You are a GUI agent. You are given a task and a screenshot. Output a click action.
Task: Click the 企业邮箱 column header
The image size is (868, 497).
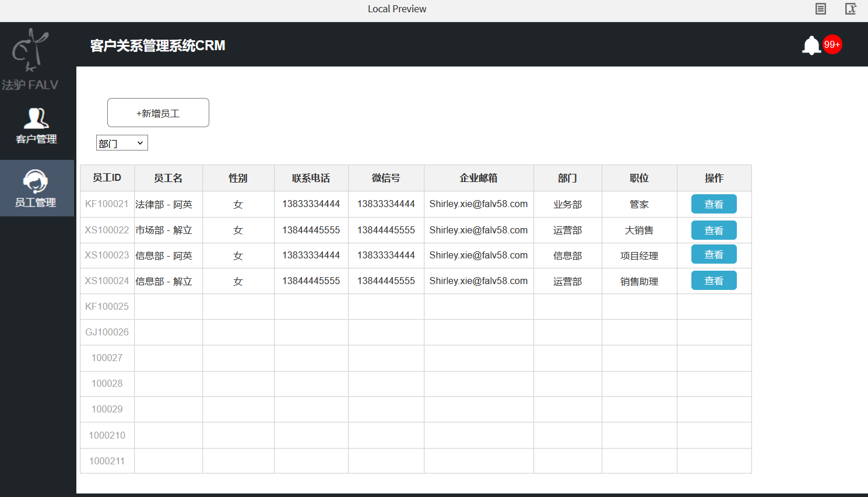(x=479, y=178)
